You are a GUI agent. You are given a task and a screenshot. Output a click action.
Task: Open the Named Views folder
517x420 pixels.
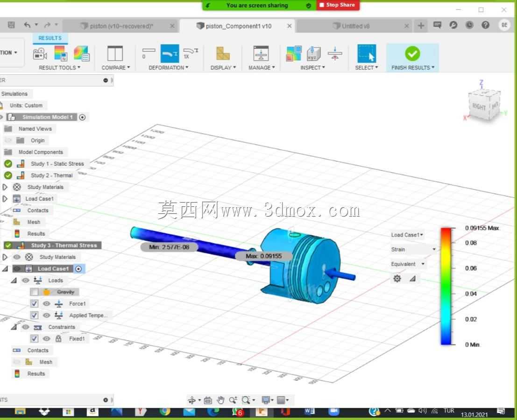[35, 129]
